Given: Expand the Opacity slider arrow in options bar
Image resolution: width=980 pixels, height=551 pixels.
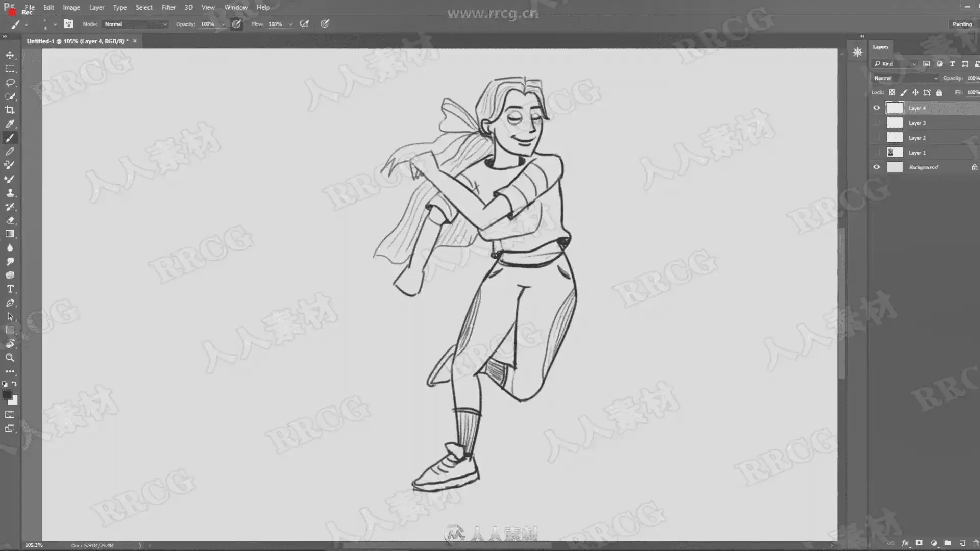Looking at the screenshot, I should tap(223, 24).
